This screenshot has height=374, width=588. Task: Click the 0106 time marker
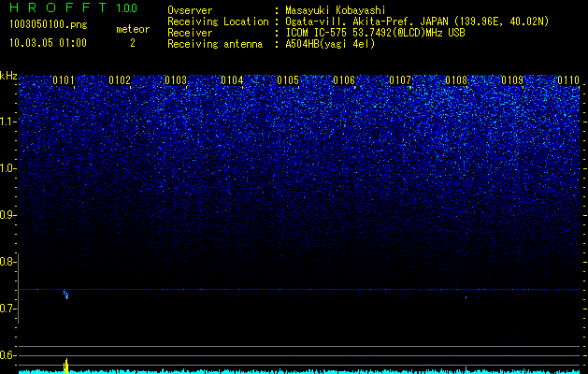[x=344, y=80]
